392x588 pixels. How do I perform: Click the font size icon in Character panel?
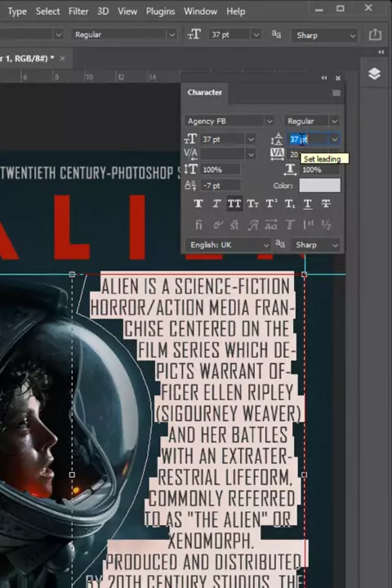(191, 139)
